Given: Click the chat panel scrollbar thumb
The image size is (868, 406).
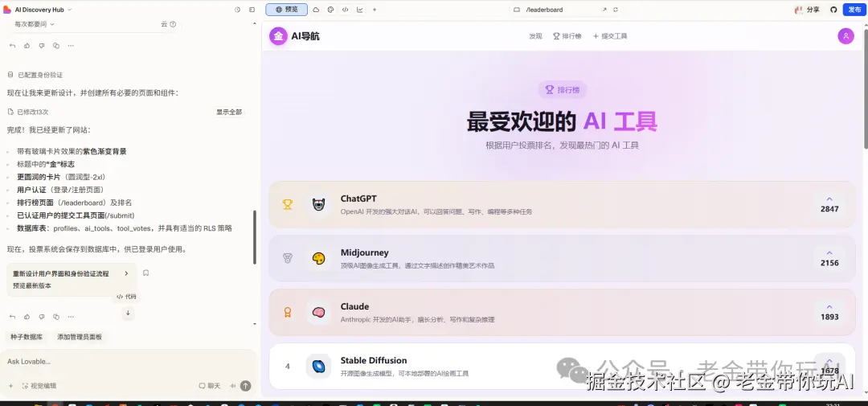Looking at the screenshot, I should click(255, 237).
